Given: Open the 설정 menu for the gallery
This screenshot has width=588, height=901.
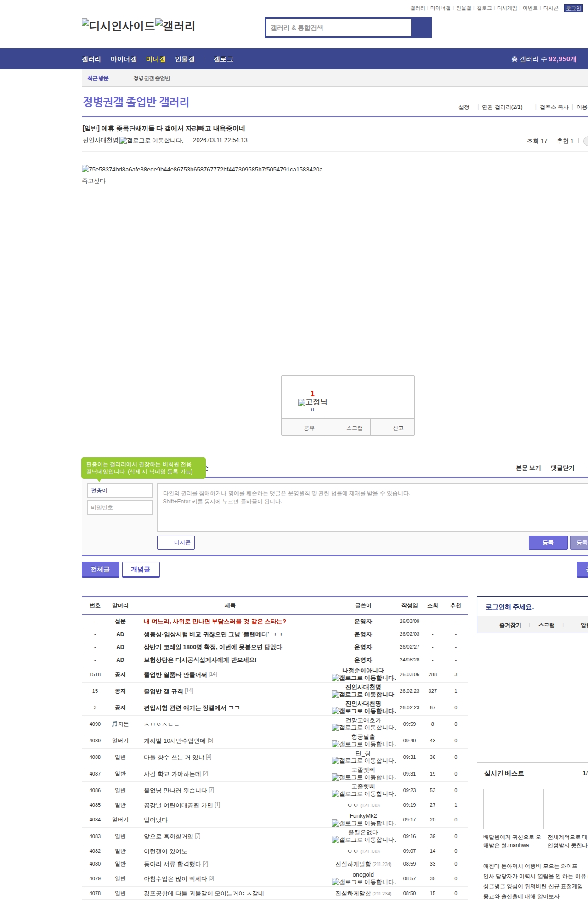Looking at the screenshot, I should [x=464, y=107].
